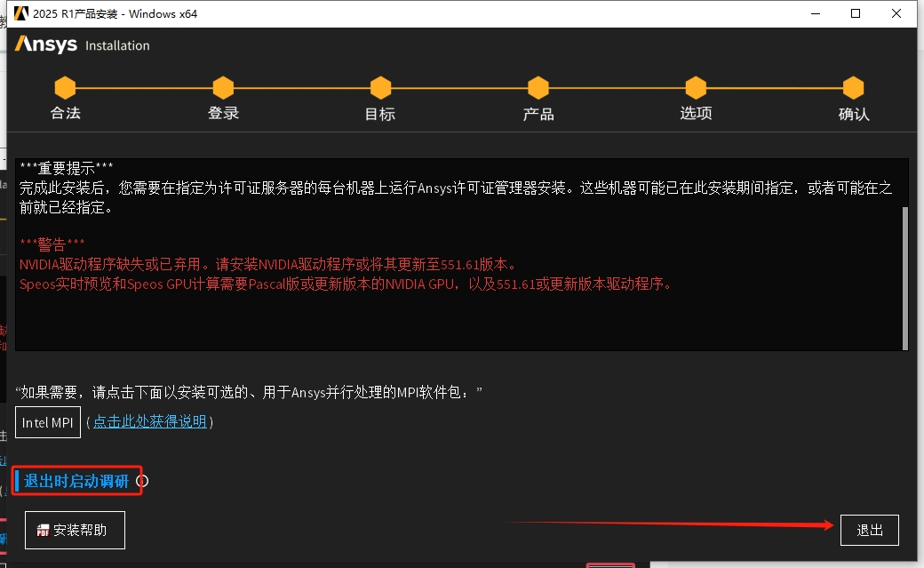Click the 退出 exit button

click(x=869, y=530)
